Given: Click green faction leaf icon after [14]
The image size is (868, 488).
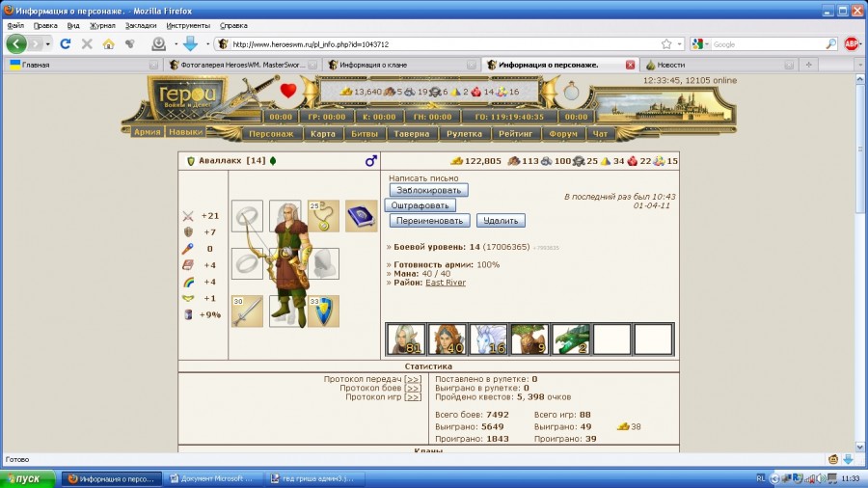Looking at the screenshot, I should click(272, 161).
